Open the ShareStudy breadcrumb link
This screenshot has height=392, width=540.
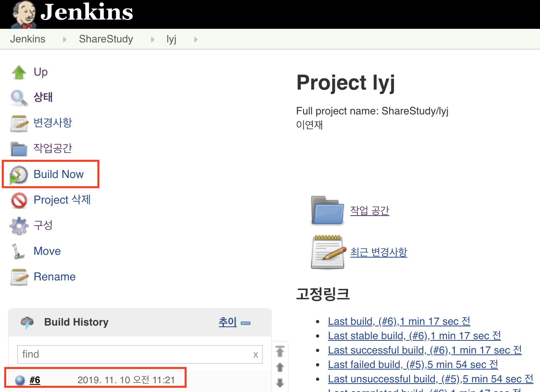106,39
